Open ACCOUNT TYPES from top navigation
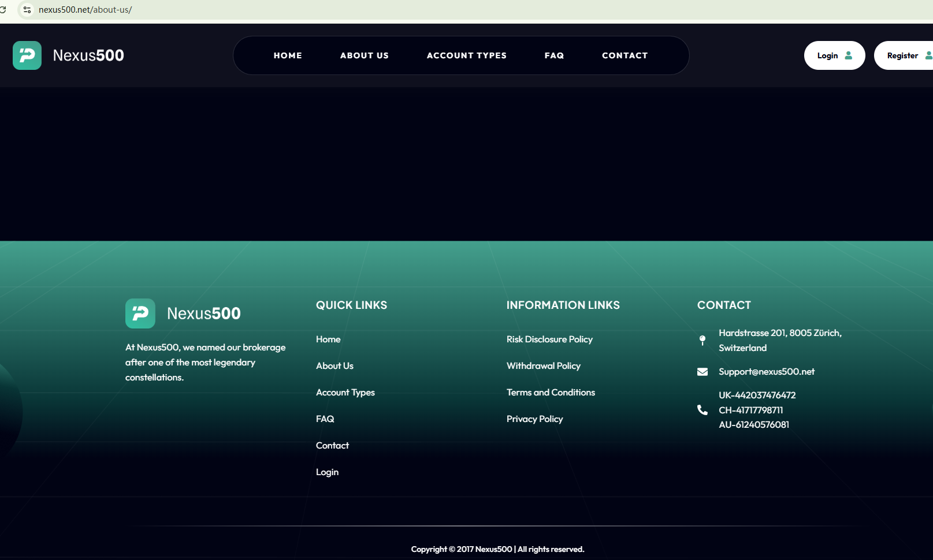 coord(466,55)
